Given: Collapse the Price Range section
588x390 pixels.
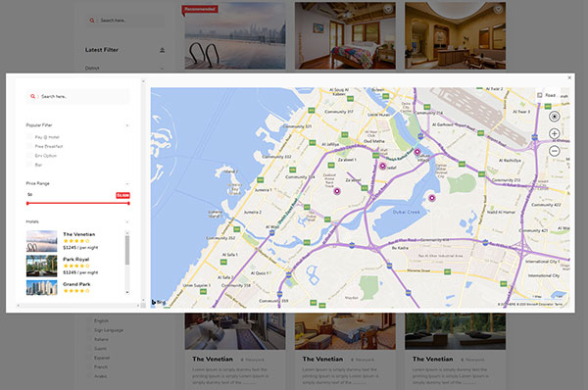Looking at the screenshot, I should tap(127, 184).
